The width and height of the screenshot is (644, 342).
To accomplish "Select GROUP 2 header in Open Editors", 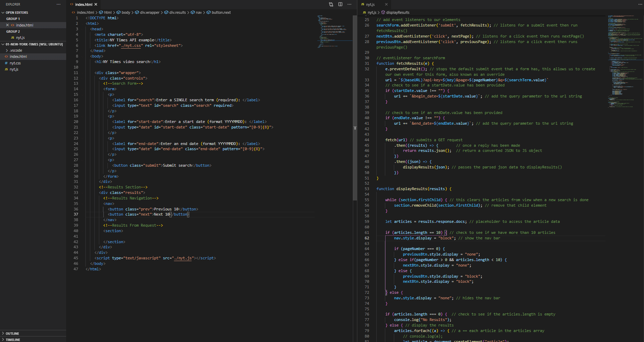I will coord(13,31).
